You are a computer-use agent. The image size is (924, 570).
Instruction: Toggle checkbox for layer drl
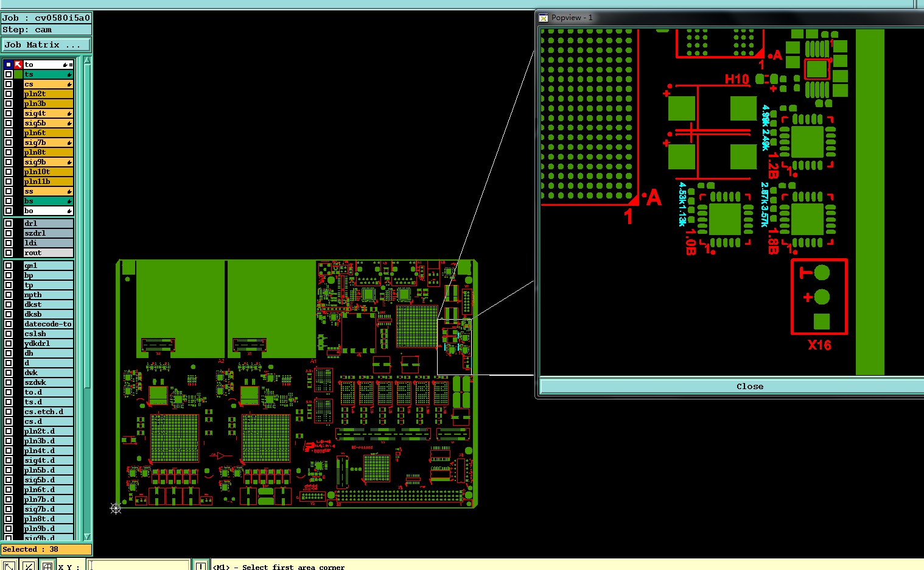[x=9, y=223]
